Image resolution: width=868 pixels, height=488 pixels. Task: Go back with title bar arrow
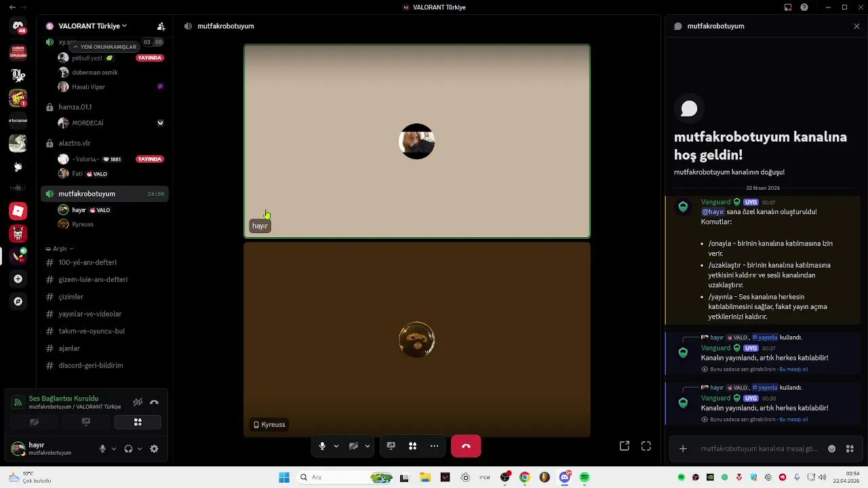click(12, 7)
